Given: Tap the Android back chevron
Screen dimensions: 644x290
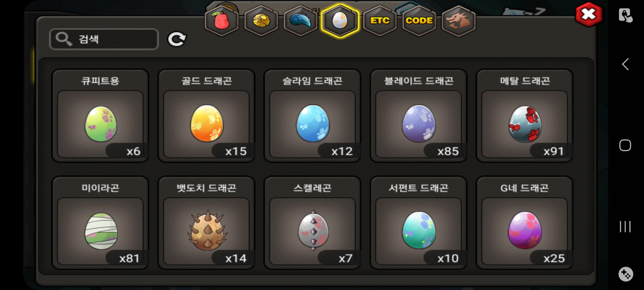Looking at the screenshot, I should [625, 64].
